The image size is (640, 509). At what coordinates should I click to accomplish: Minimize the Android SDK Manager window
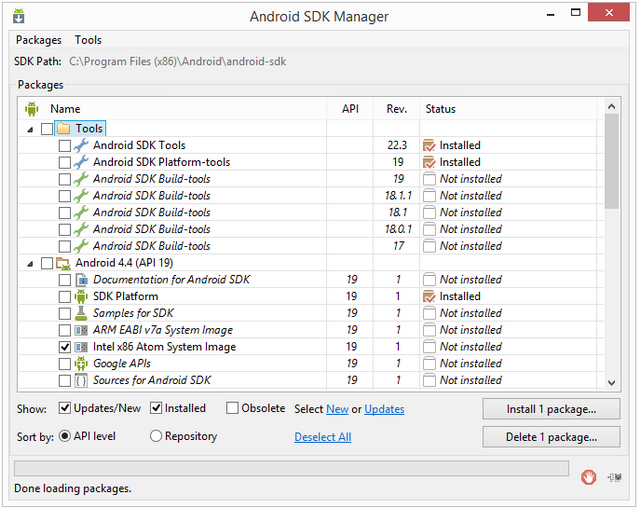tap(551, 13)
